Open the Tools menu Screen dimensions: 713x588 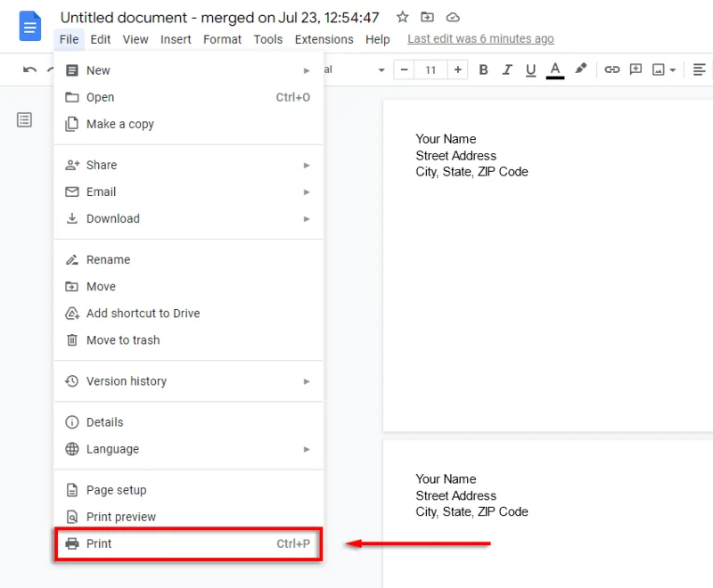click(x=268, y=39)
